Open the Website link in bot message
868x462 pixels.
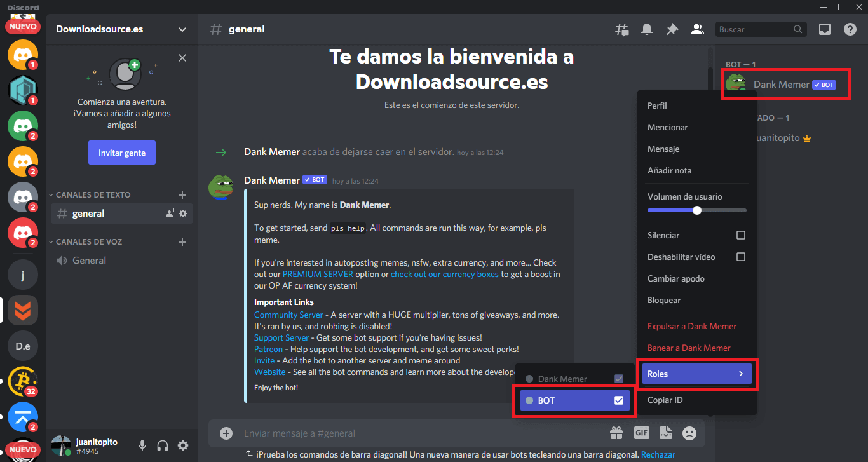[x=270, y=372]
